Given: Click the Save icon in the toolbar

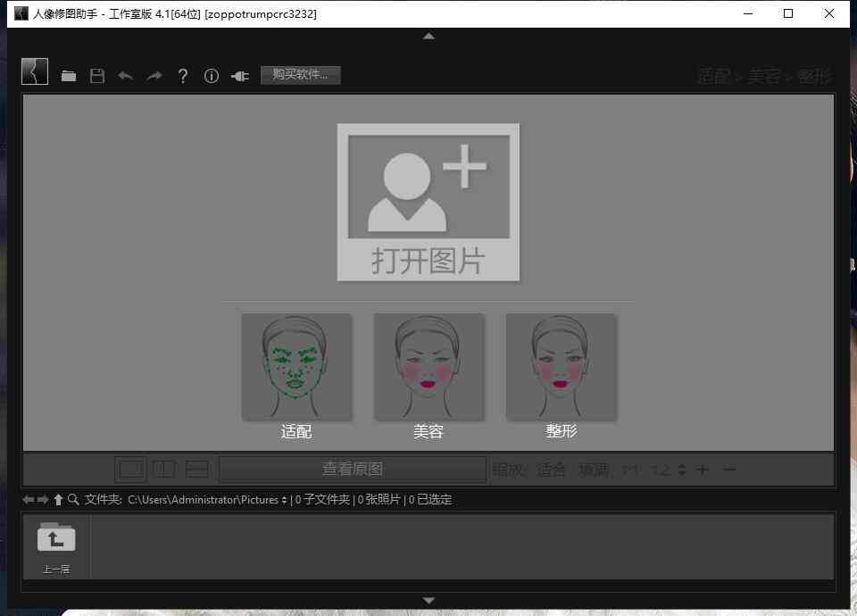Looking at the screenshot, I should 97,75.
